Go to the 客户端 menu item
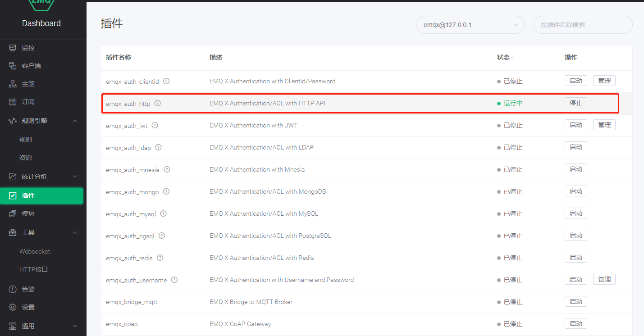This screenshot has width=644, height=336. coord(31,66)
